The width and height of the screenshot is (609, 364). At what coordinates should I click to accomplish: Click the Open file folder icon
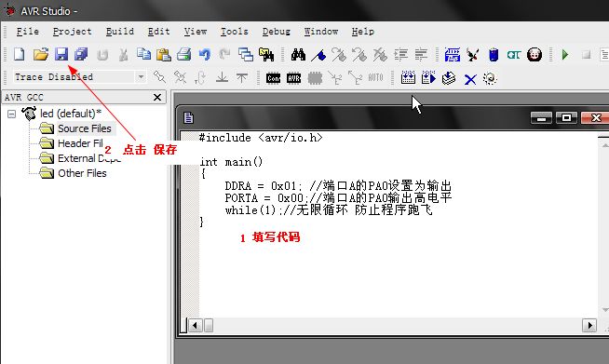tap(40, 54)
